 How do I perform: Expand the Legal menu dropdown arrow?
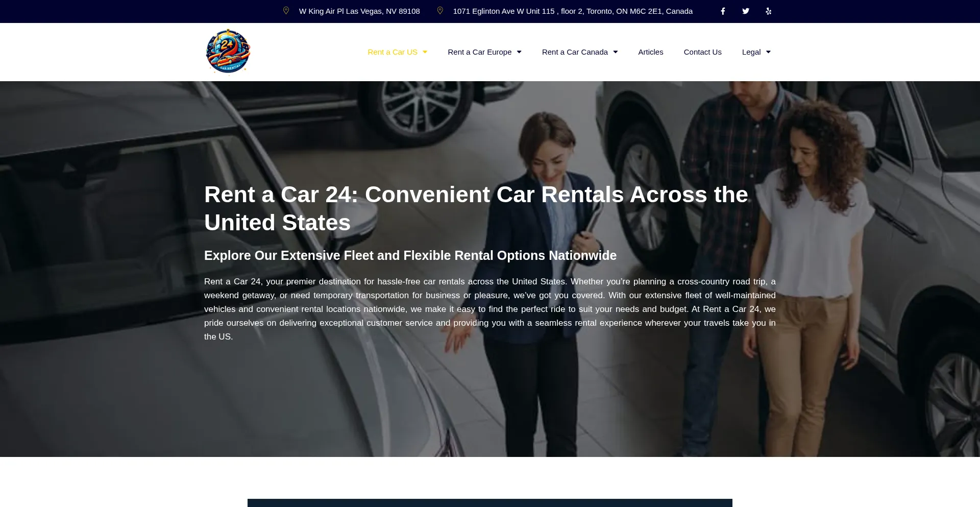click(768, 52)
